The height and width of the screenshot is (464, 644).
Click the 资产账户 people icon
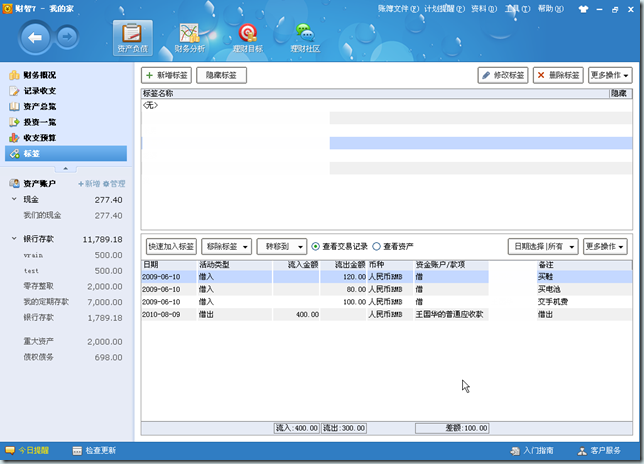[x=14, y=183]
